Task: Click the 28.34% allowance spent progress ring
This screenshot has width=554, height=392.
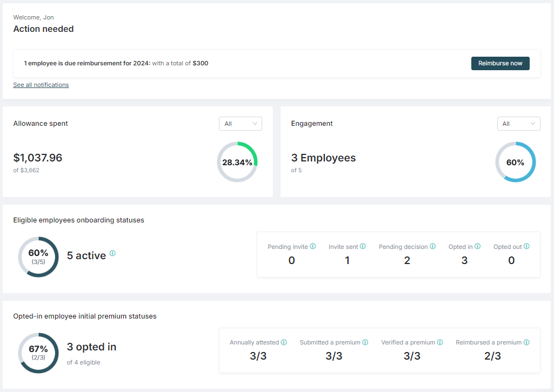Action: [x=237, y=161]
